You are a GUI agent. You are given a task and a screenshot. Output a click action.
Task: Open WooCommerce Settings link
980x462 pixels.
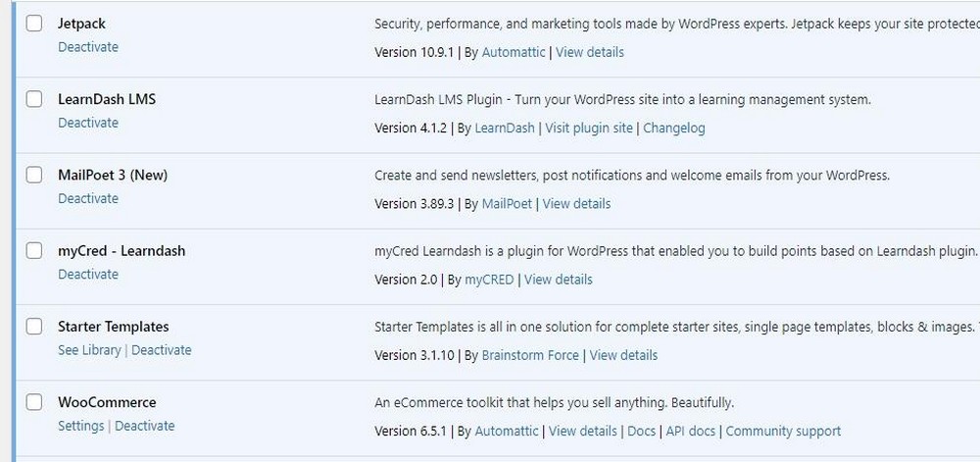(x=80, y=426)
